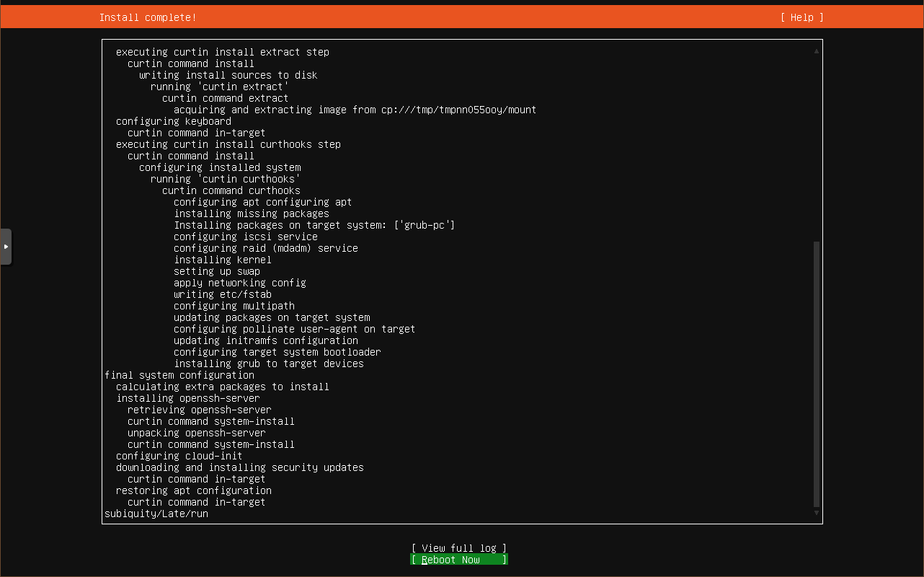Click 'configuring pollinate user-agent on target' line
Image resolution: width=924 pixels, height=577 pixels.
[x=295, y=329]
